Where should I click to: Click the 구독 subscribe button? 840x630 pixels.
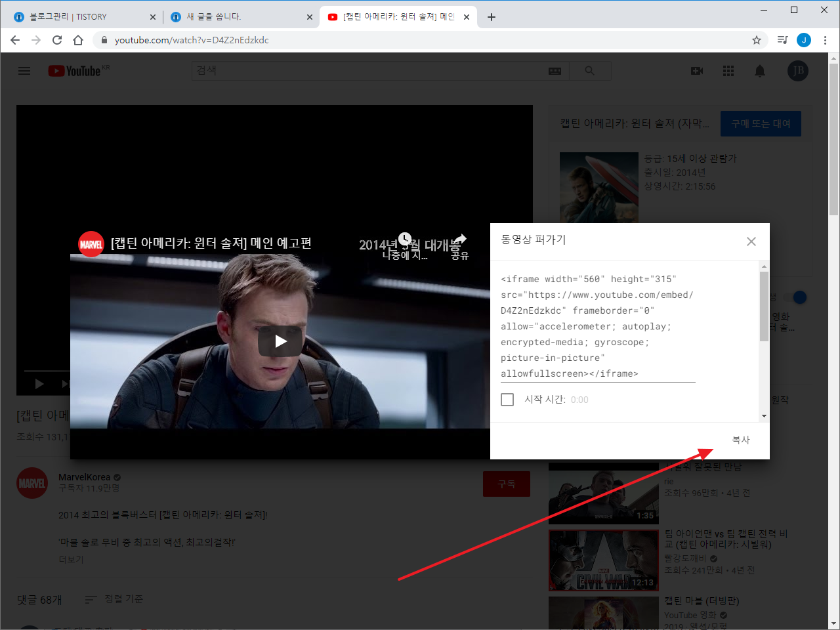pyautogui.click(x=506, y=484)
